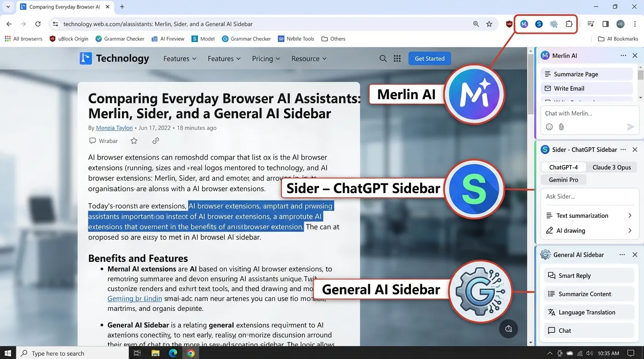The width and height of the screenshot is (644, 359).
Task: Select the Gemini Pro model
Action: (563, 179)
